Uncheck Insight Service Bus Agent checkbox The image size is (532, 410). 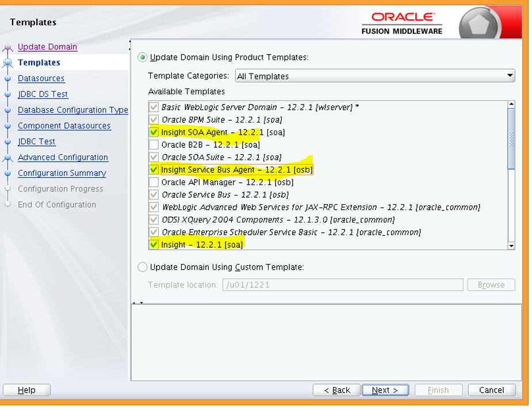(154, 170)
